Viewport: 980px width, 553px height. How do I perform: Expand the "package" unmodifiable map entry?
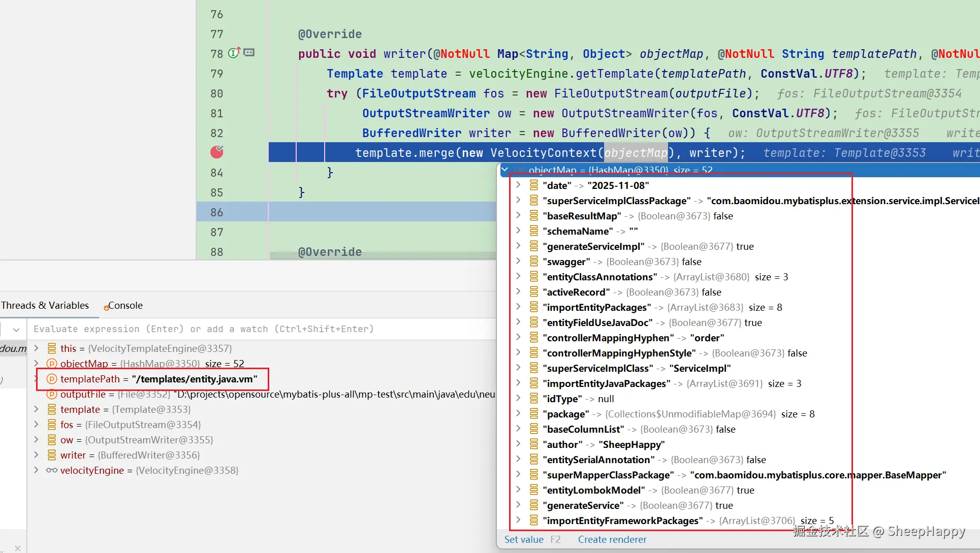pyautogui.click(x=518, y=413)
